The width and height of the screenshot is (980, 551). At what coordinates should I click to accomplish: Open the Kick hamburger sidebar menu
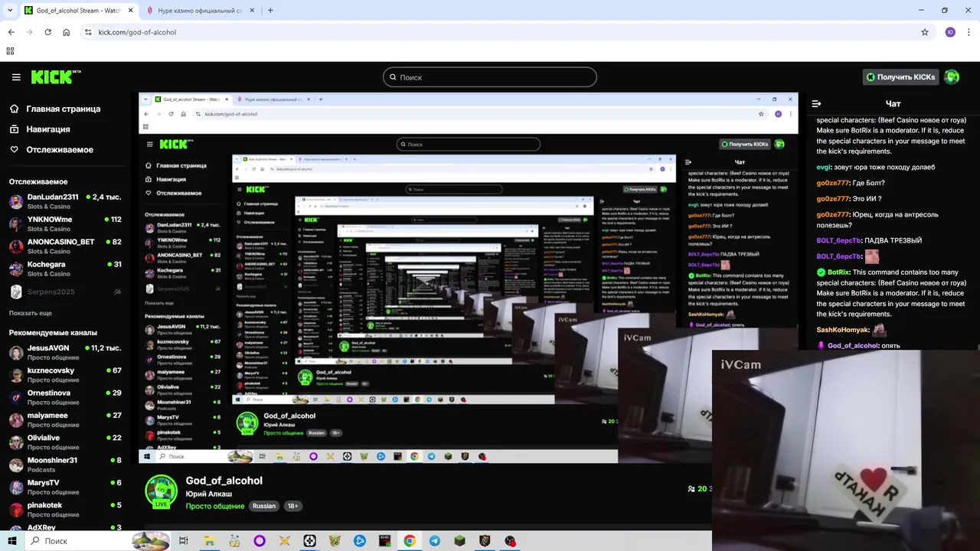[x=16, y=77]
